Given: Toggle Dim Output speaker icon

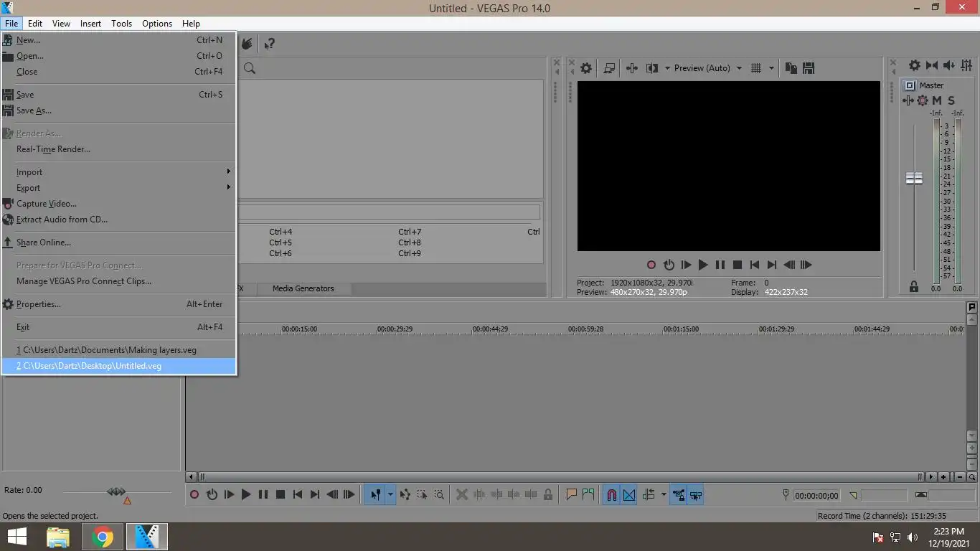Looking at the screenshot, I should tap(949, 65).
